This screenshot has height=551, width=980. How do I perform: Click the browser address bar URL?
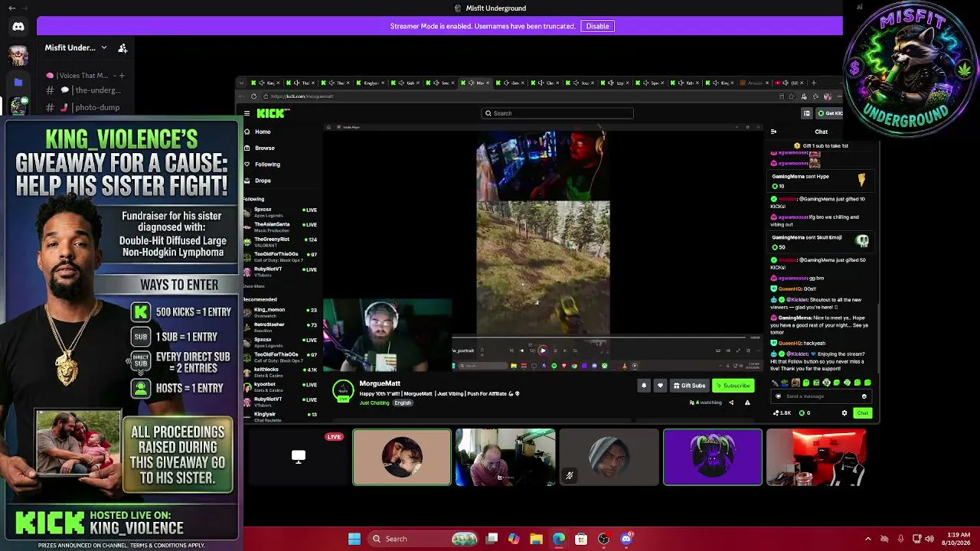(302, 96)
